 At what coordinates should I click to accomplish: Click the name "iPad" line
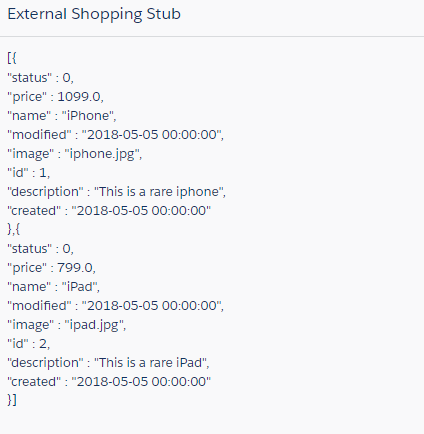pyautogui.click(x=53, y=287)
